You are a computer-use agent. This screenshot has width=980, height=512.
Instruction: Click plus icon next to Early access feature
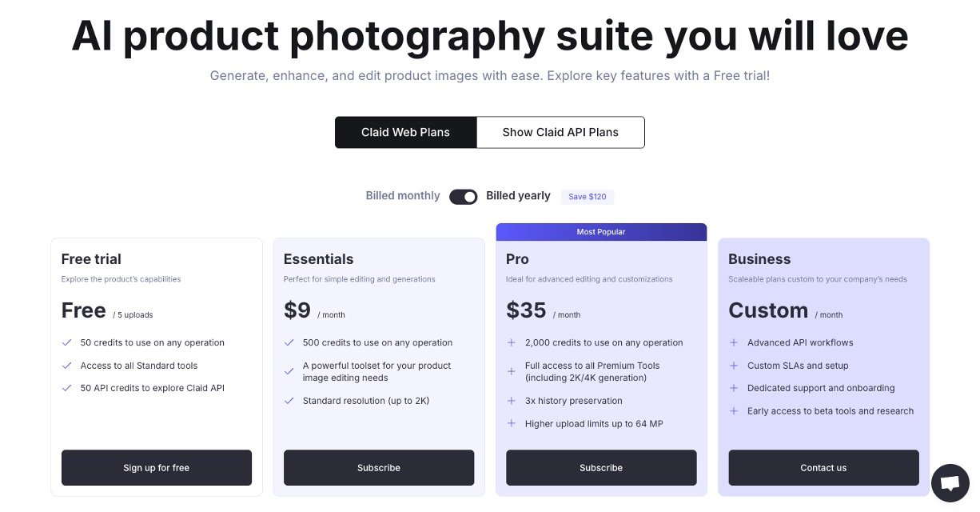click(x=734, y=411)
